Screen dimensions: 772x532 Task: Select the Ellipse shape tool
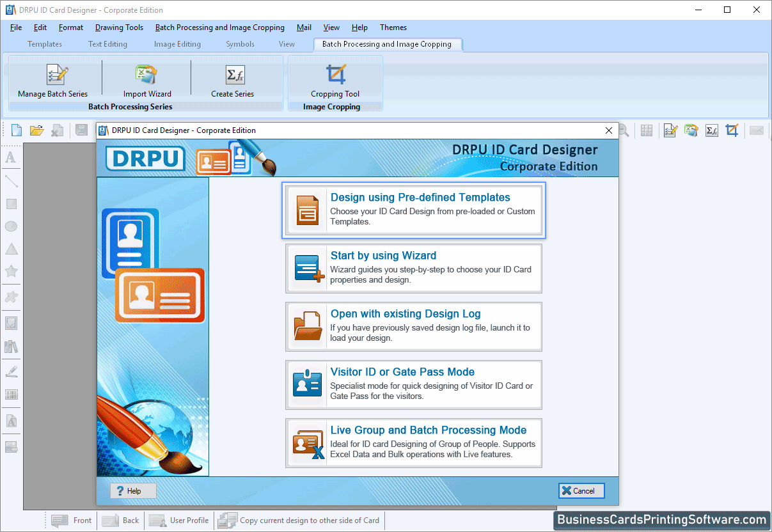coord(11,226)
